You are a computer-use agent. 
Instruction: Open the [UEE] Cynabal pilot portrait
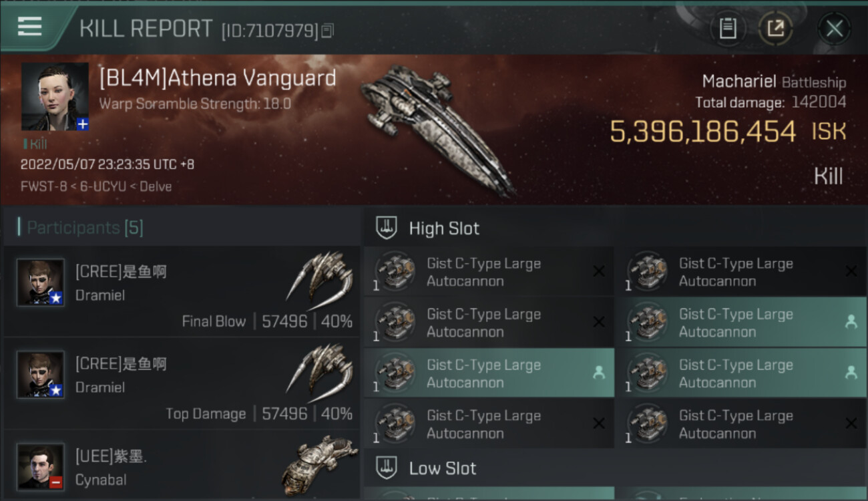41,466
